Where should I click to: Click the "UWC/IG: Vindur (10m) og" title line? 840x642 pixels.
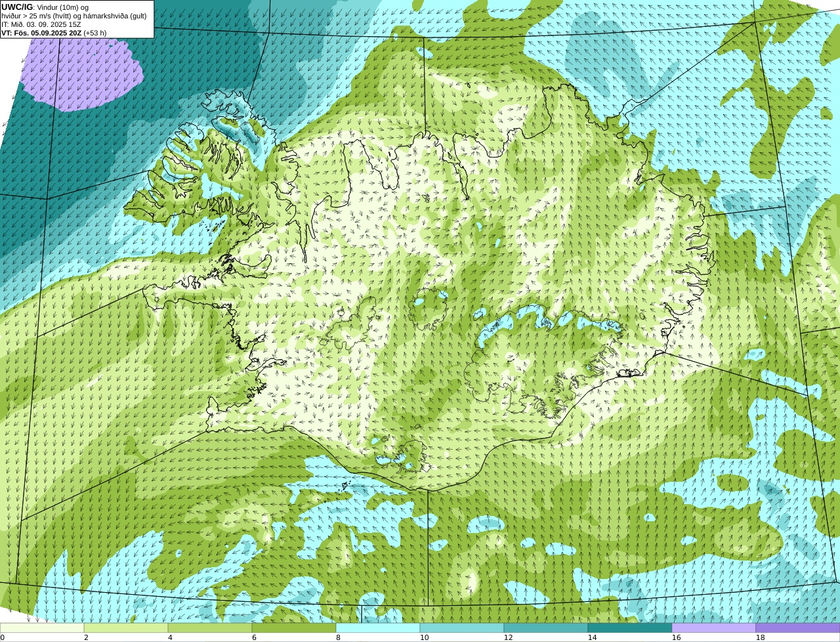point(45,7)
